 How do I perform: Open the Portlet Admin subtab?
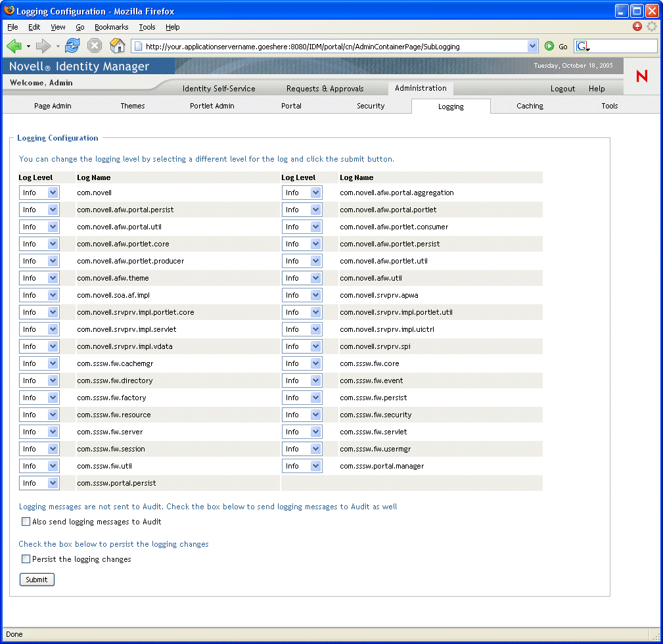point(212,106)
